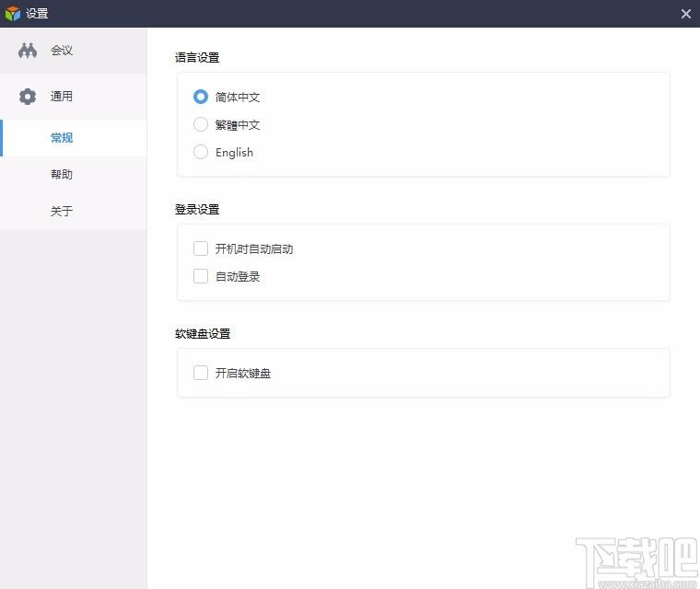Screen dimensions: 700x589
Task: Switch to the 常规 sub-item
Action: pos(73,138)
